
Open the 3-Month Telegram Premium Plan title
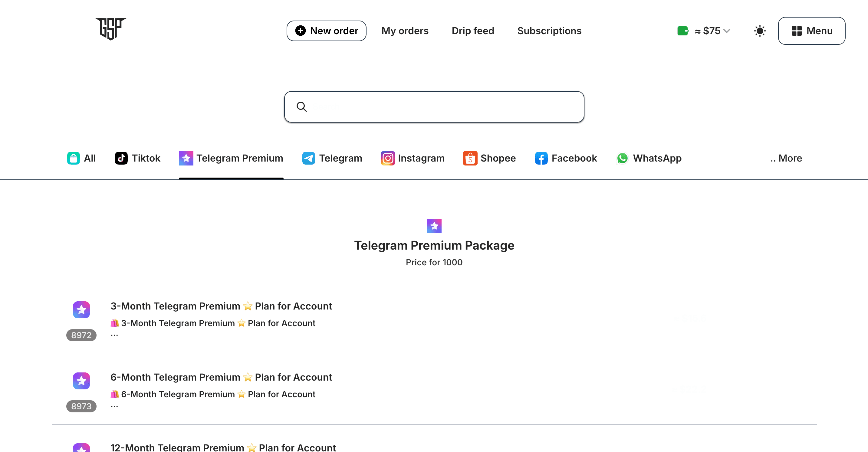point(221,306)
